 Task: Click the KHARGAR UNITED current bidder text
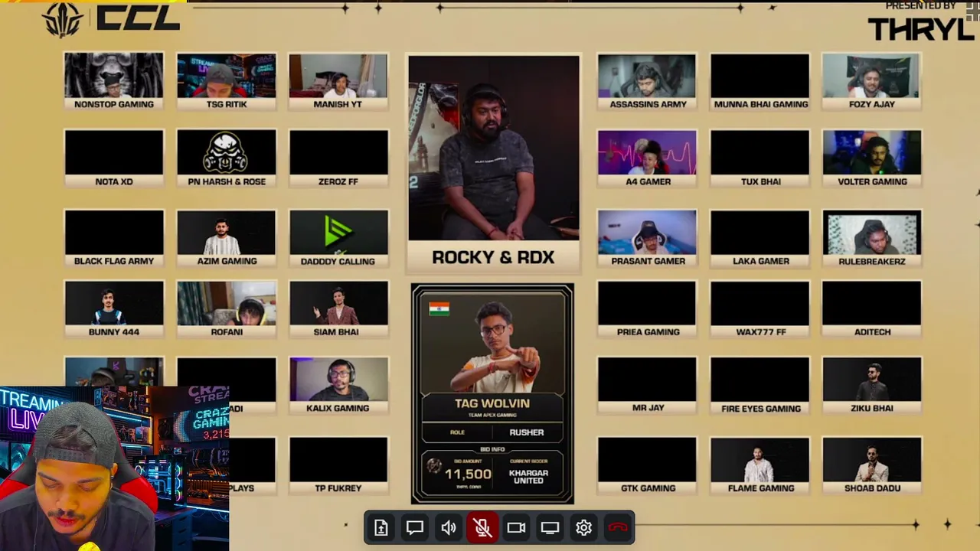pos(528,477)
